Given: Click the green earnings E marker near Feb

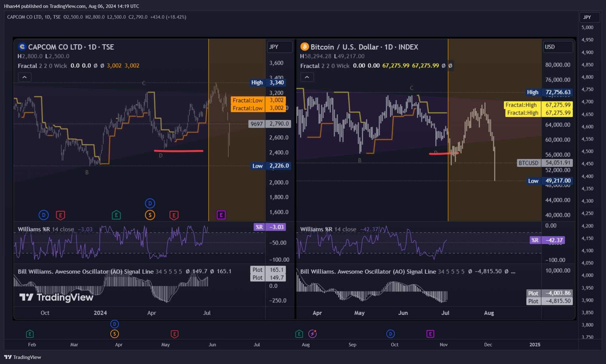Looking at the screenshot, I should point(30,334).
